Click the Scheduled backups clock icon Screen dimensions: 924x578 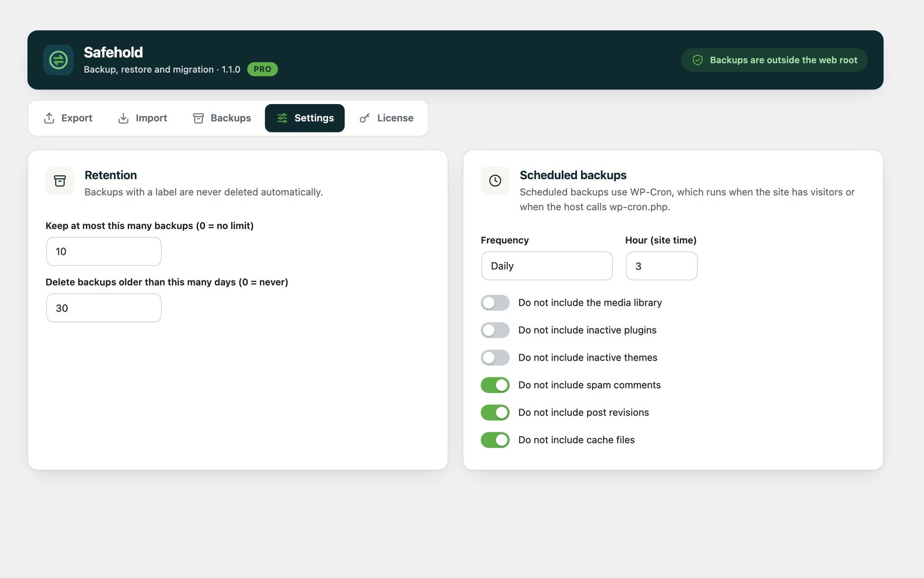pos(495,181)
